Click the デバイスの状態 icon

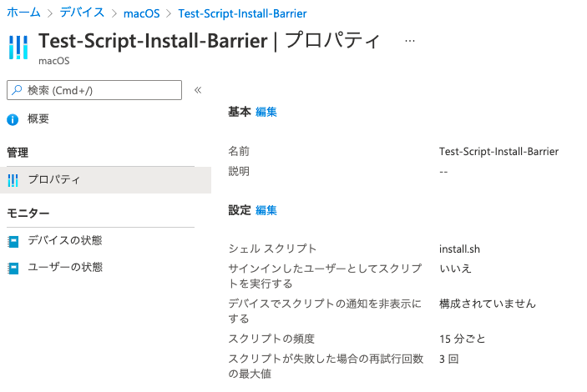(13, 241)
